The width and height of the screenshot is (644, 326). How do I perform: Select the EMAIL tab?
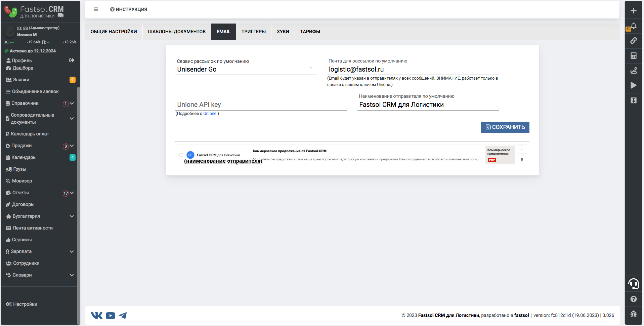[x=223, y=32]
